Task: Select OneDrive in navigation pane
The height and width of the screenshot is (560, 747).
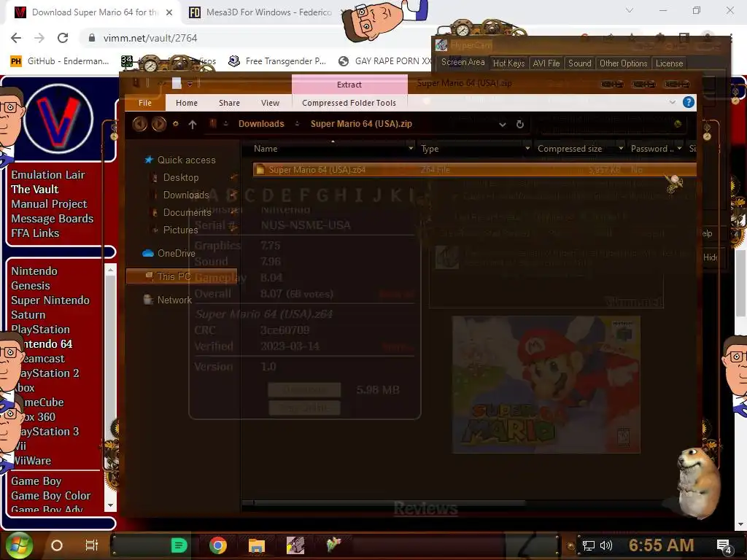Action: pos(176,253)
